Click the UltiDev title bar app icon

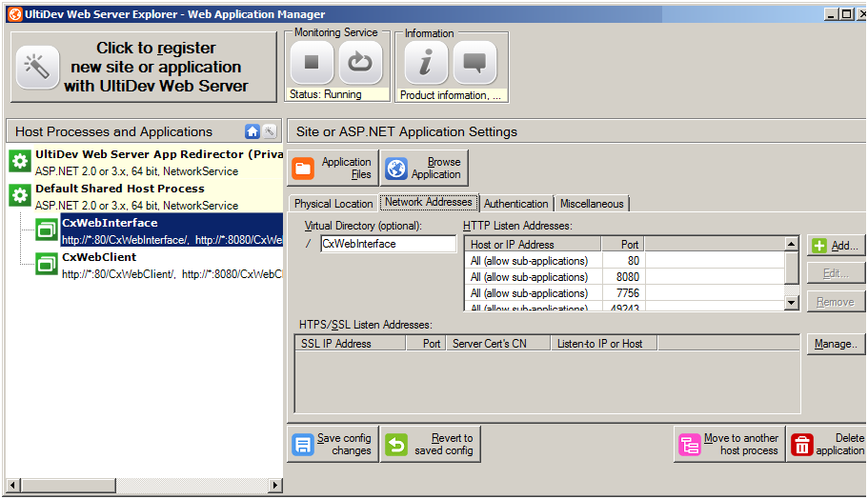(x=15, y=14)
